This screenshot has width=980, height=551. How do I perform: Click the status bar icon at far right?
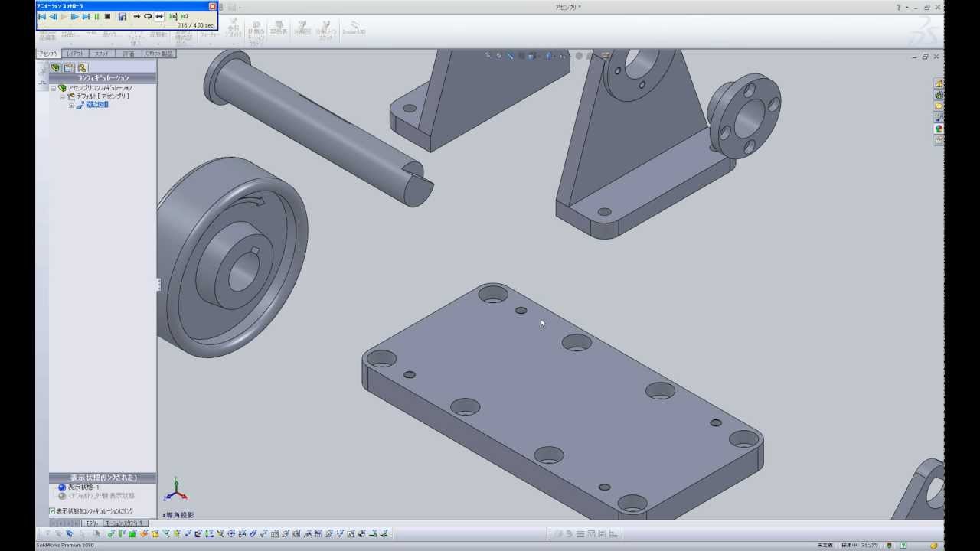tap(935, 545)
